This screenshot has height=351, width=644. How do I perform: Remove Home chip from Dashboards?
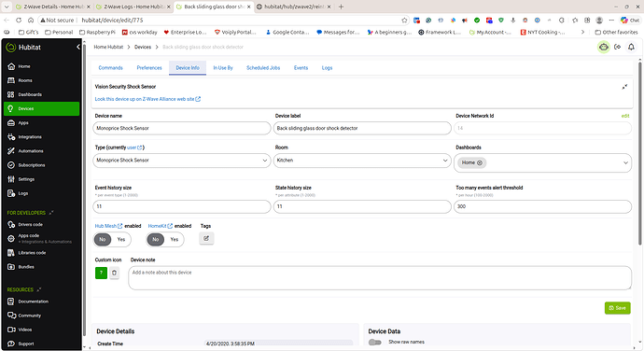480,162
